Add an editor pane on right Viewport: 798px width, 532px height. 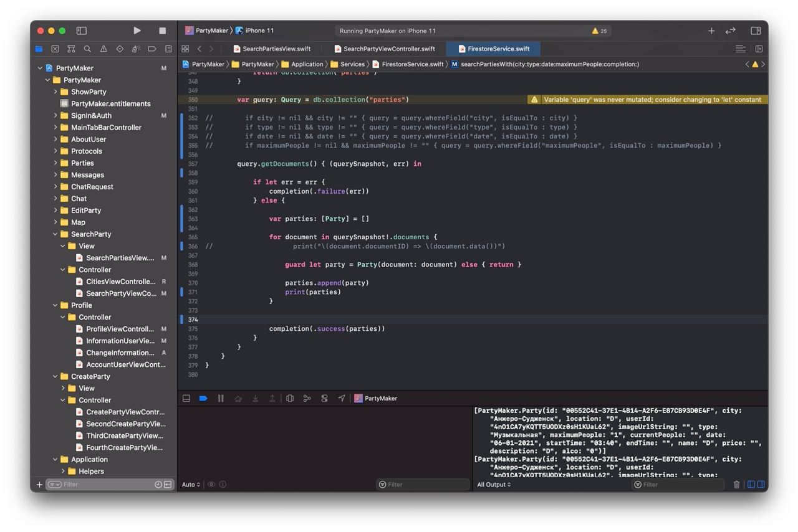(x=759, y=49)
